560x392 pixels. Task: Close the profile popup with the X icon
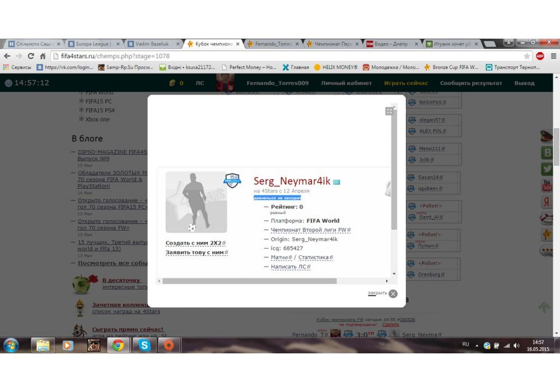[x=393, y=293]
